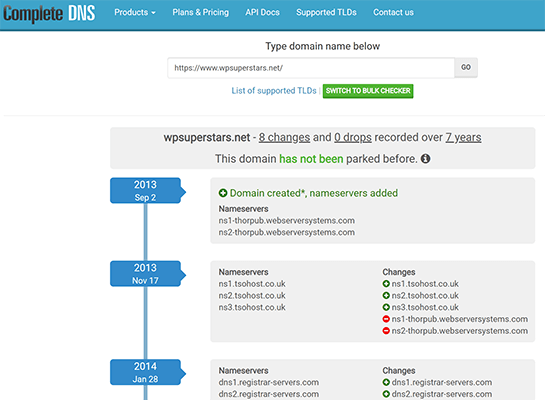
Task: Click green plus icon next to dns1.registrar-servers.com
Action: coord(386,382)
